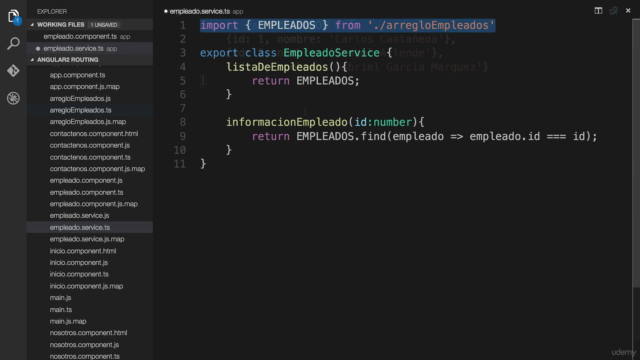The height and width of the screenshot is (360, 640).
Task: Click line number 7 in gutter
Action: point(182,109)
